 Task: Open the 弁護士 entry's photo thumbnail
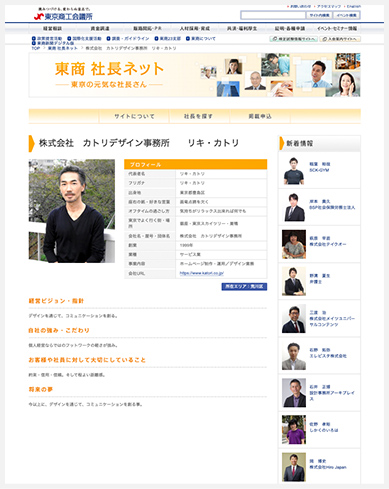(x=294, y=281)
